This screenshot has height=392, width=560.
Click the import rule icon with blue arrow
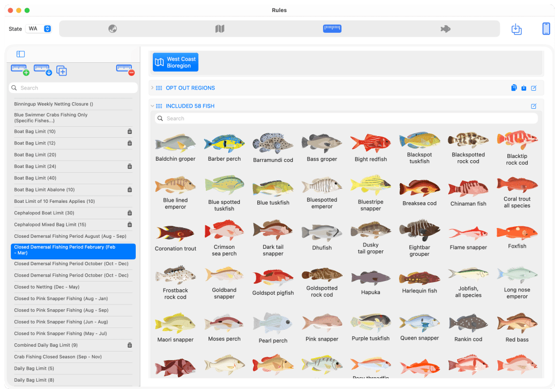point(43,70)
